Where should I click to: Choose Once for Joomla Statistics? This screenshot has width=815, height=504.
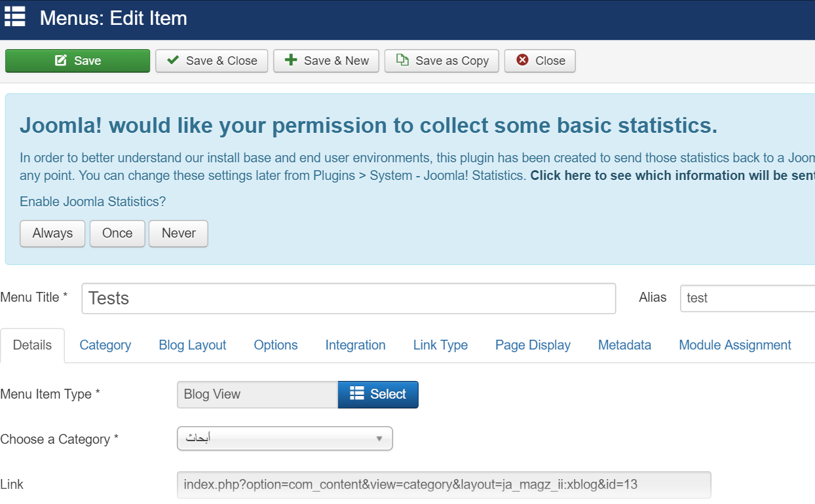click(117, 233)
